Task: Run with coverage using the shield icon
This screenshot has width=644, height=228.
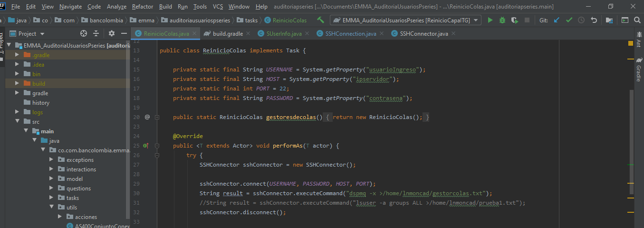Action: (515, 20)
